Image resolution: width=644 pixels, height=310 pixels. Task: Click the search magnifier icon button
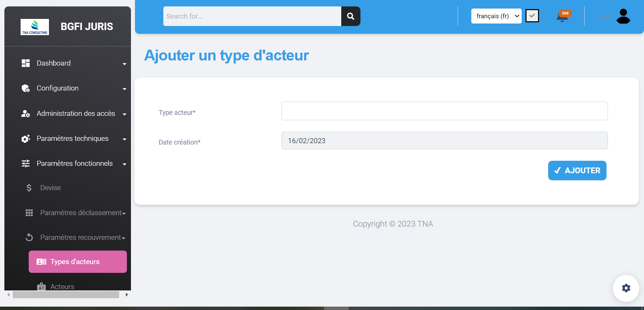350,16
